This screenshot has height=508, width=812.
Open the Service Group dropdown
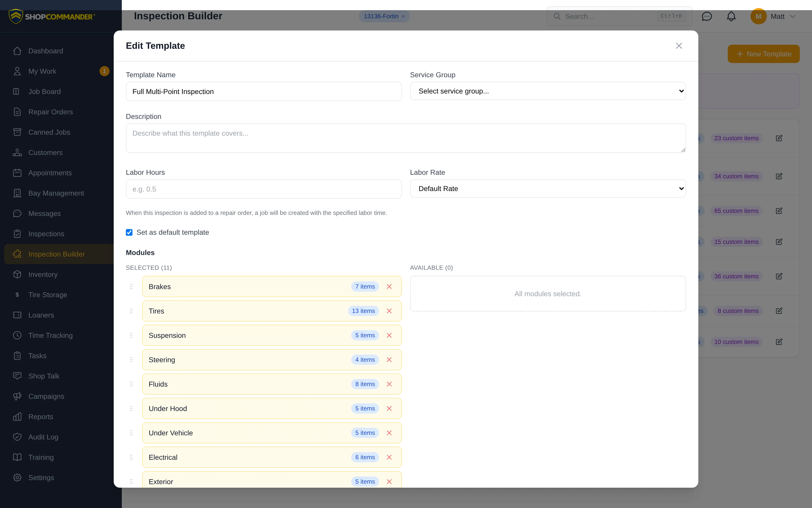pos(548,91)
